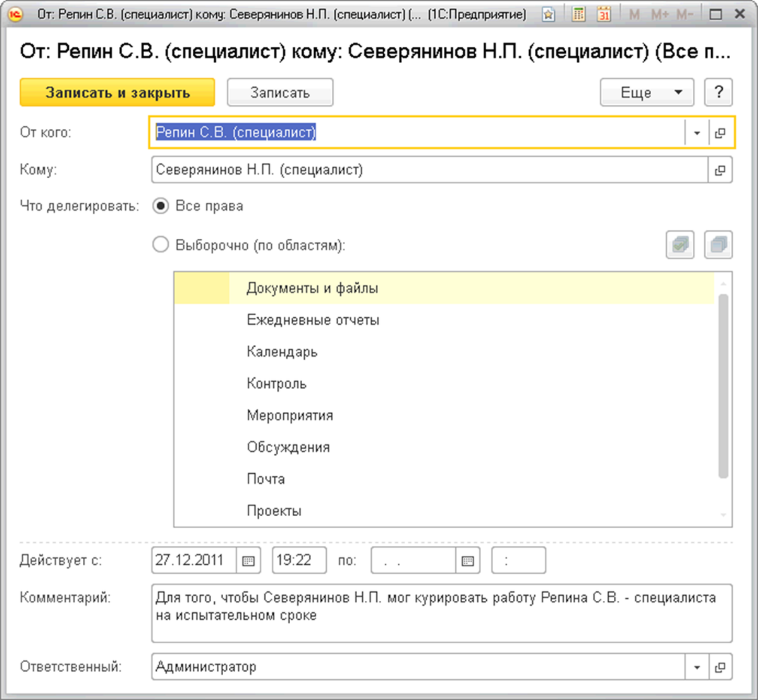
Task: Click the M- memory subtract button
Action: [685, 15]
